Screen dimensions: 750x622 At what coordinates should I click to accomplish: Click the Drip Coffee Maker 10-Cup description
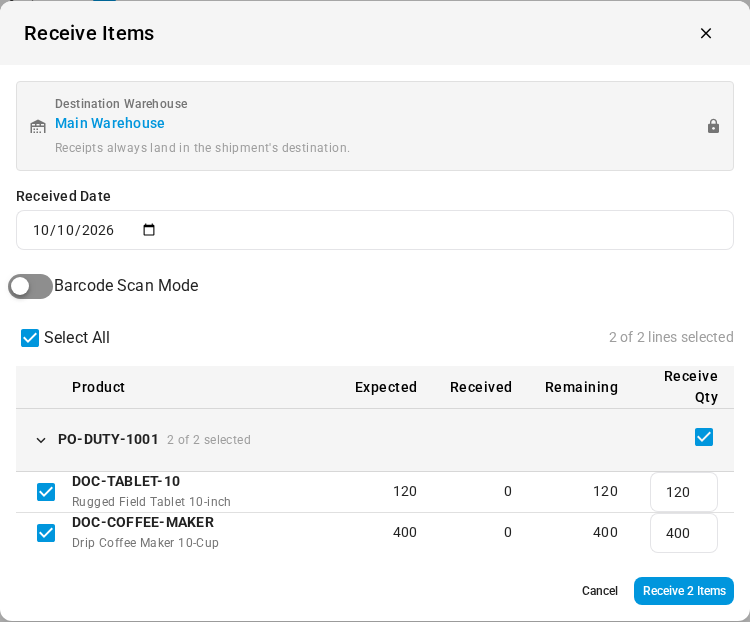click(145, 543)
